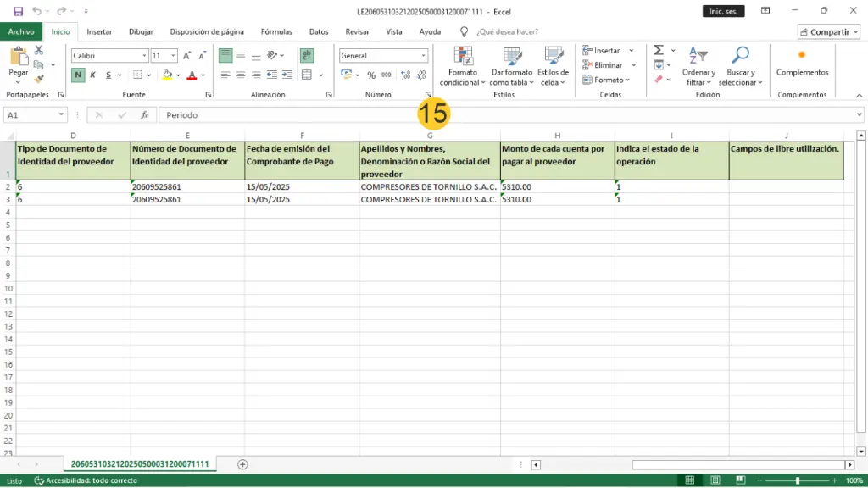Select the Format Painter brush icon
Screen dimensions: 868x488
[x=39, y=79]
